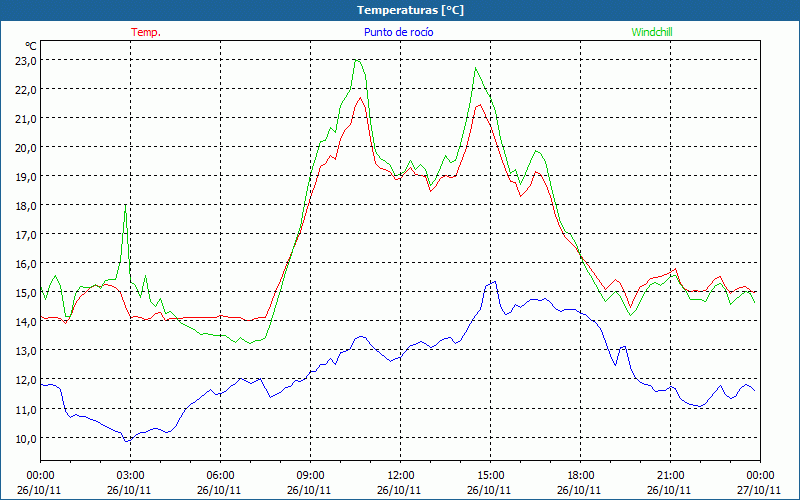This screenshot has height=500, width=800.
Task: Select the red 'Temp.' legend label
Action: pos(146,32)
